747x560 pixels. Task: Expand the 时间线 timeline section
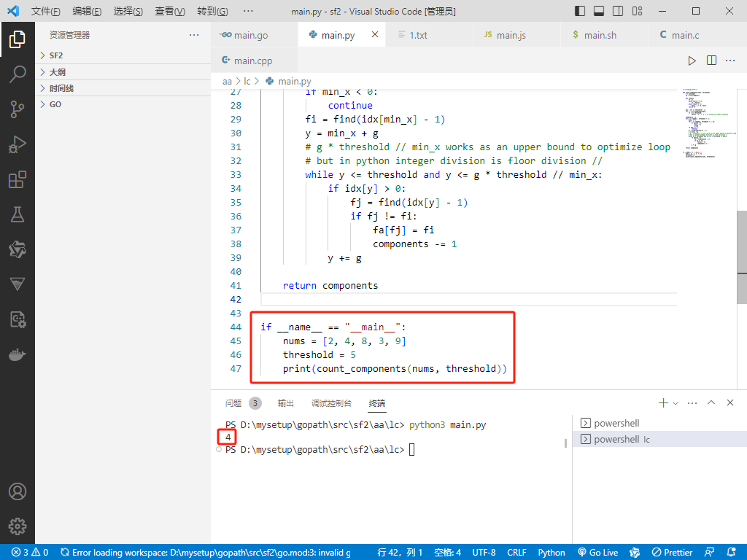coord(123,88)
